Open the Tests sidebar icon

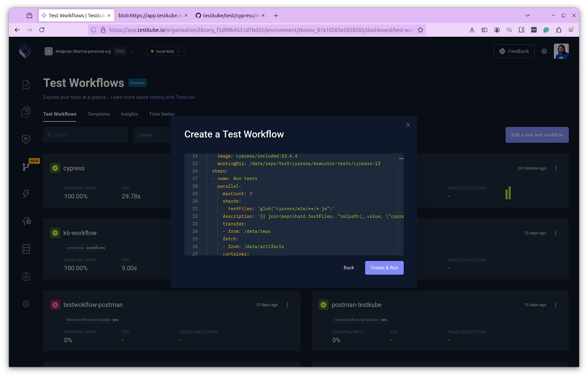click(x=26, y=85)
